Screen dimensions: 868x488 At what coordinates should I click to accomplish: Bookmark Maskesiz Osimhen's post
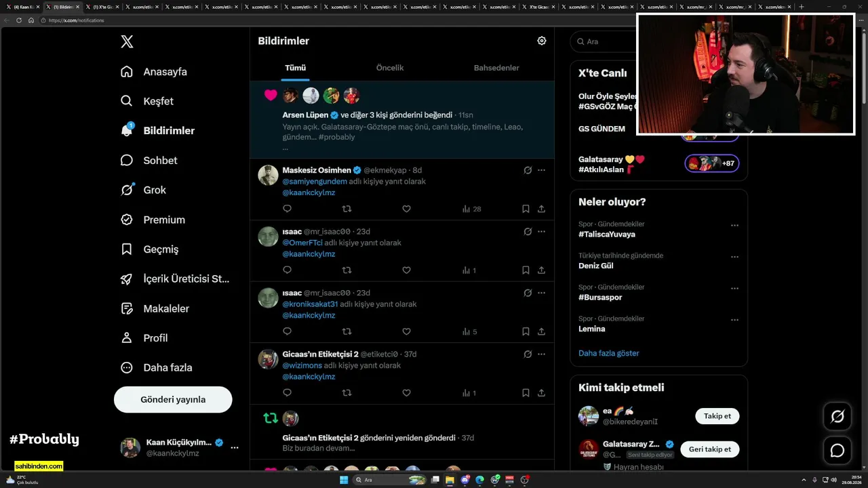coord(526,209)
